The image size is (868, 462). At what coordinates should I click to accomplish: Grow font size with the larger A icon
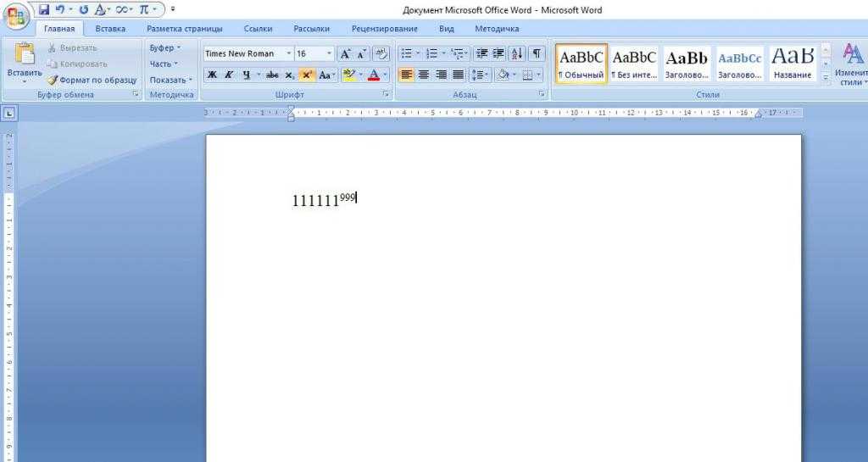coord(345,53)
